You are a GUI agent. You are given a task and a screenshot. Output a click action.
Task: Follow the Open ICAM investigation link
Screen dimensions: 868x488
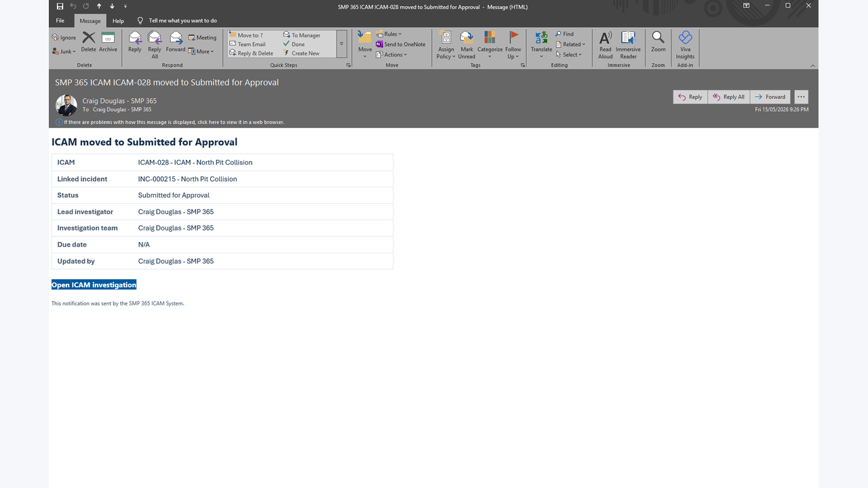(94, 285)
